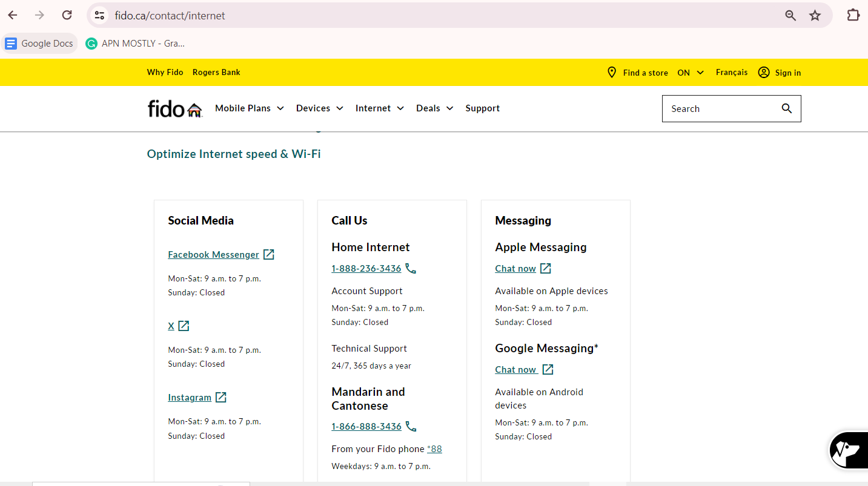This screenshot has height=486, width=868.
Task: Click the browser extensions puzzle icon
Action: click(853, 15)
